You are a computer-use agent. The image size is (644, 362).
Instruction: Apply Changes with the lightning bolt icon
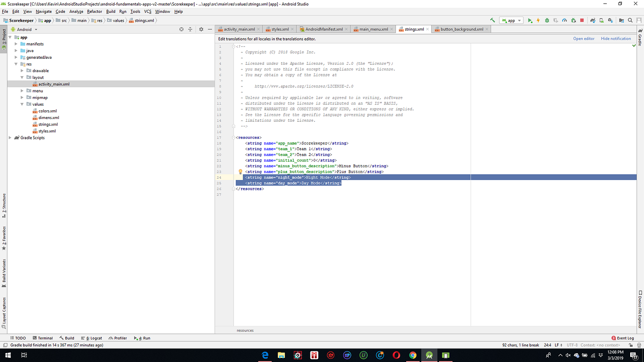coord(538,20)
